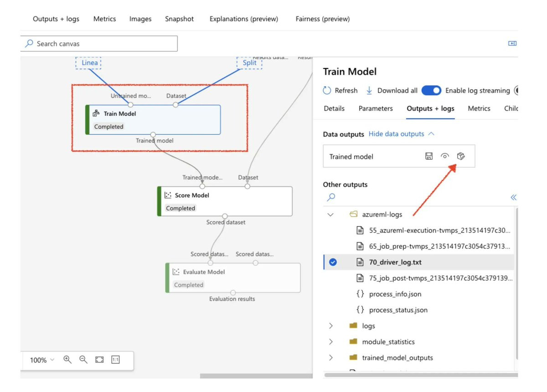
Task: Click the fit to screen icon
Action: [x=99, y=360]
